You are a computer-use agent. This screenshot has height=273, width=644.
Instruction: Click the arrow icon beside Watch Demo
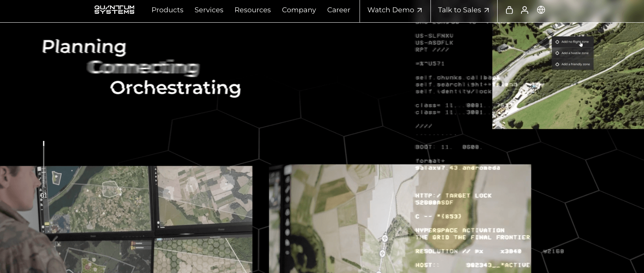(x=419, y=10)
